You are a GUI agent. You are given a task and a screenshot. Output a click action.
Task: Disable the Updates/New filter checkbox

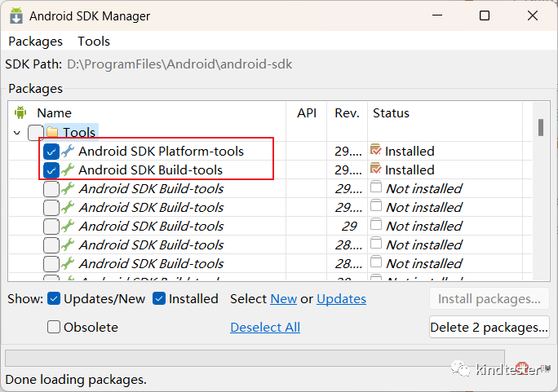pyautogui.click(x=54, y=299)
